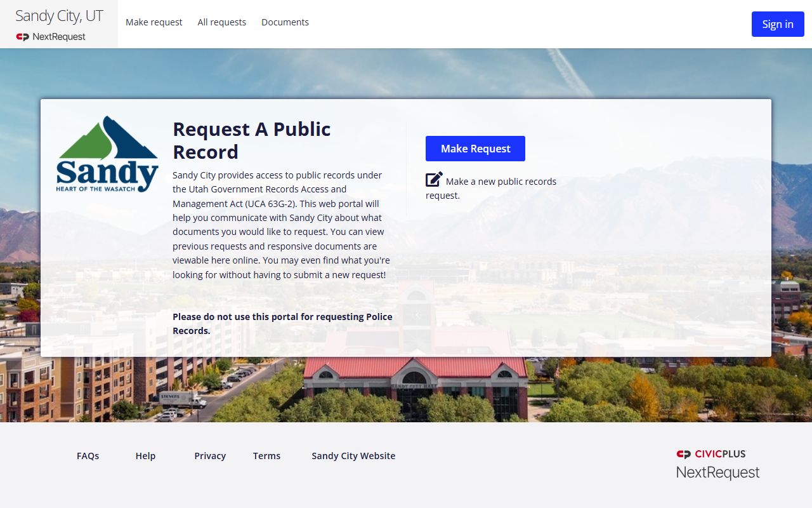Click the NextRequest wordmark in the footer

(x=717, y=472)
